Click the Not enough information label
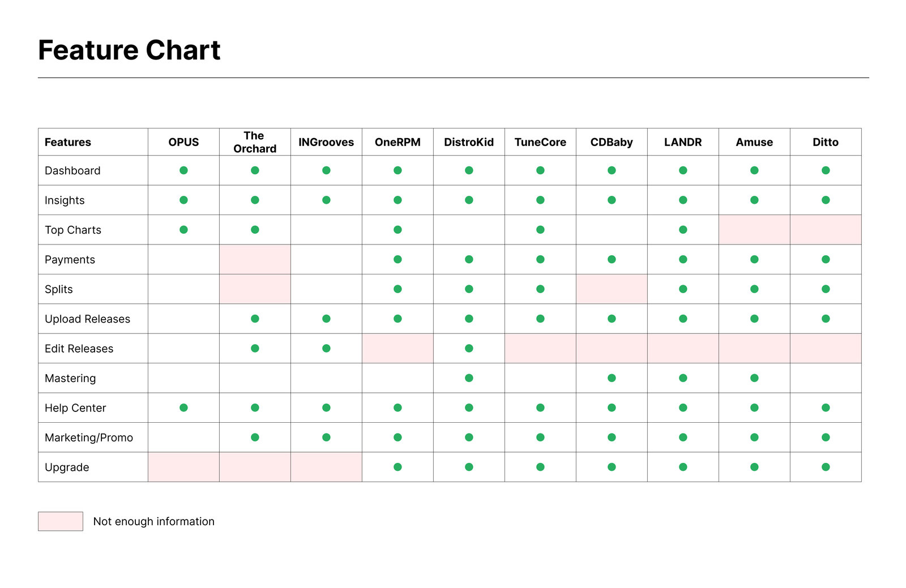 point(153,521)
